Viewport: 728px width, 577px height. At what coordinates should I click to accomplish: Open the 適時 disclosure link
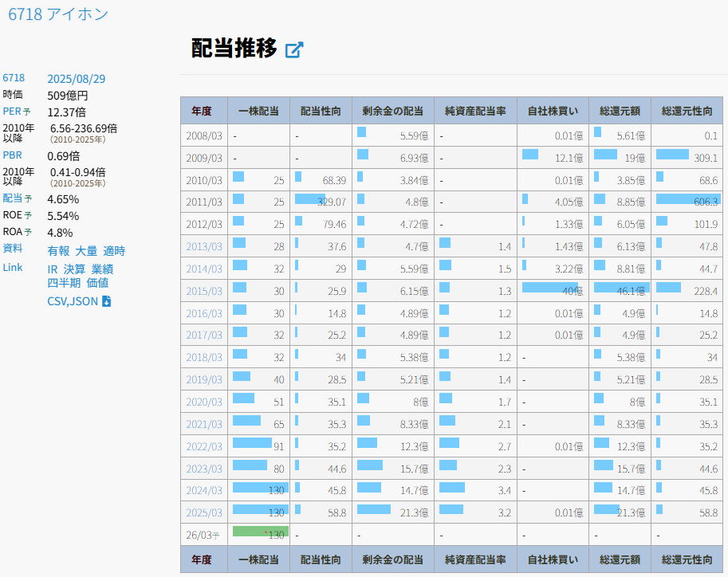point(114,251)
